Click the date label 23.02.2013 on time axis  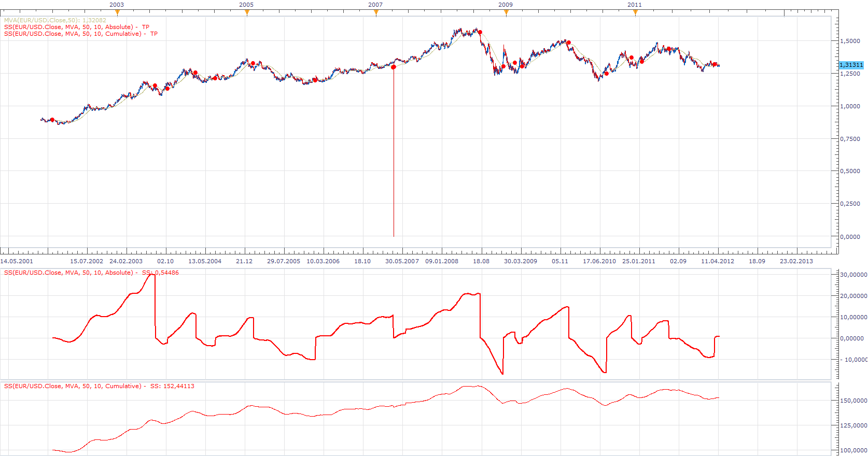796,261
